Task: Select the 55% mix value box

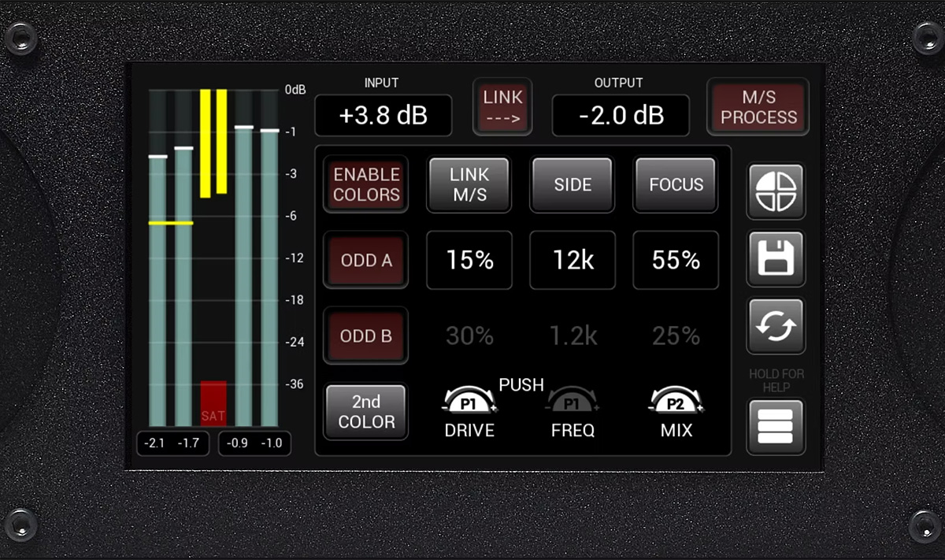Action: point(676,260)
